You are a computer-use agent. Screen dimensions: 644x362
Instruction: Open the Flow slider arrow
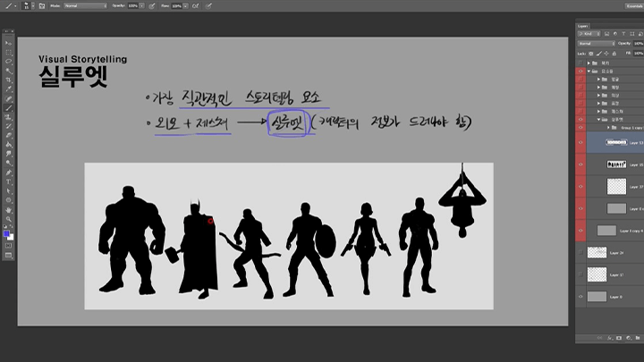[186, 6]
